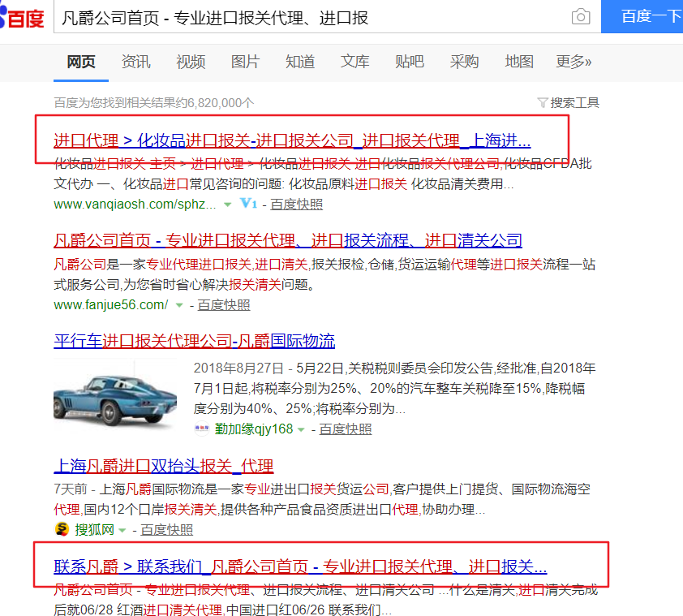683x616 pixels.
Task: Open result 进口代理 > 化妆品进口报关 title
Action: click(x=292, y=141)
